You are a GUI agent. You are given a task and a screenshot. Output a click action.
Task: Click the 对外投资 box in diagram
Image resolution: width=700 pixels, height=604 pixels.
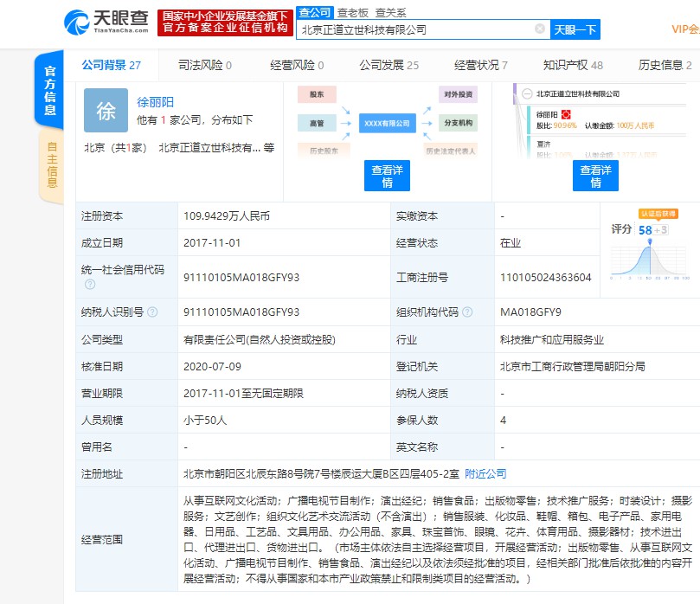pyautogui.click(x=458, y=94)
